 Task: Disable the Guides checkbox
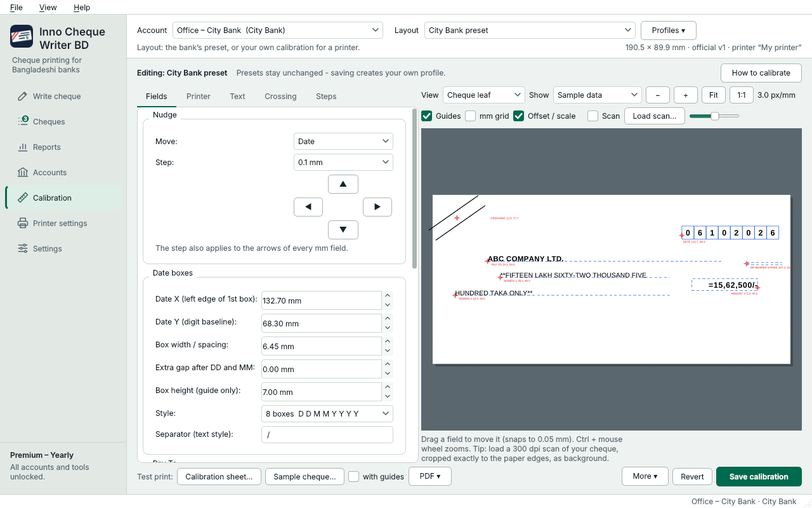coord(427,116)
